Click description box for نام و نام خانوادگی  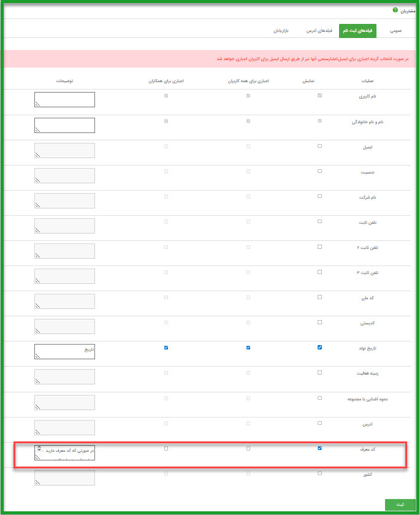65,125
